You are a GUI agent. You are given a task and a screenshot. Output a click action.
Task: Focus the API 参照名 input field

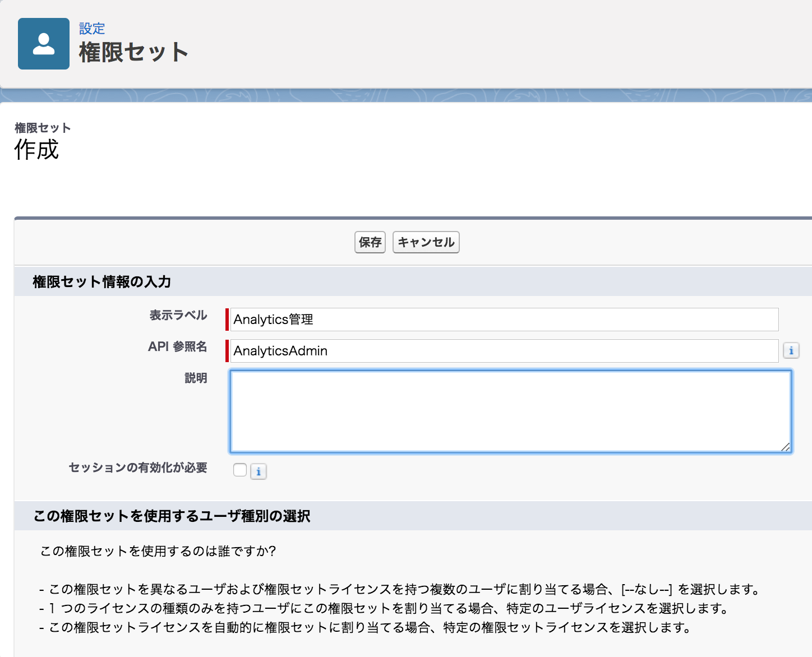(504, 351)
